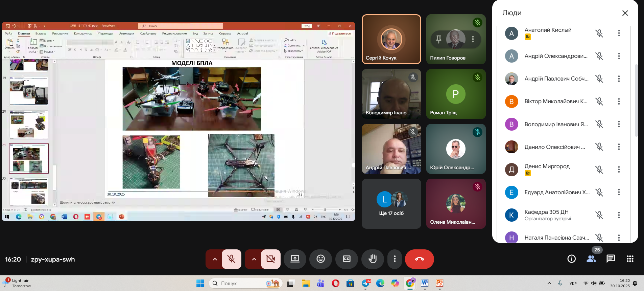Screen dimensions: 644x291
Task: Toggle the People panel icon
Action: click(591, 259)
